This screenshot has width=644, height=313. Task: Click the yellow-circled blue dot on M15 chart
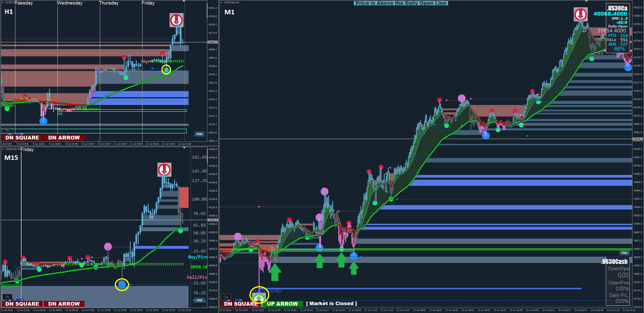[122, 285]
